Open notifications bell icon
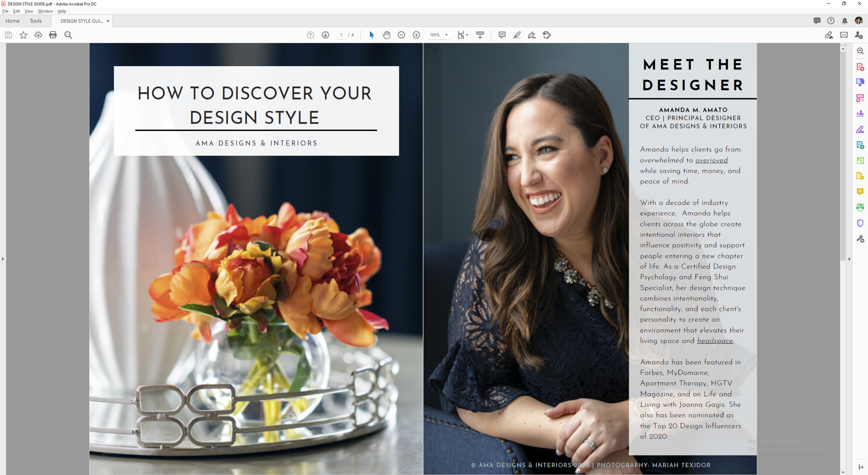868x475 pixels. click(x=845, y=21)
